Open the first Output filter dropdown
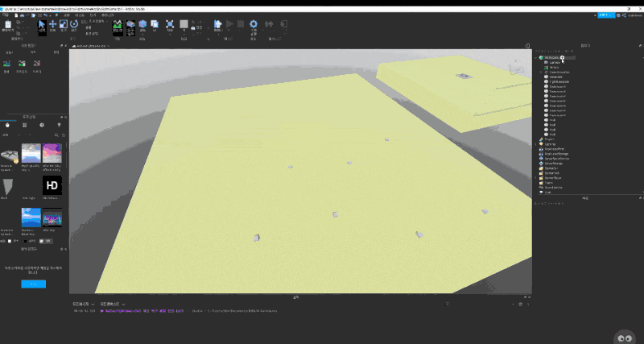Screen dimensions: 644x344 [x=82, y=305]
